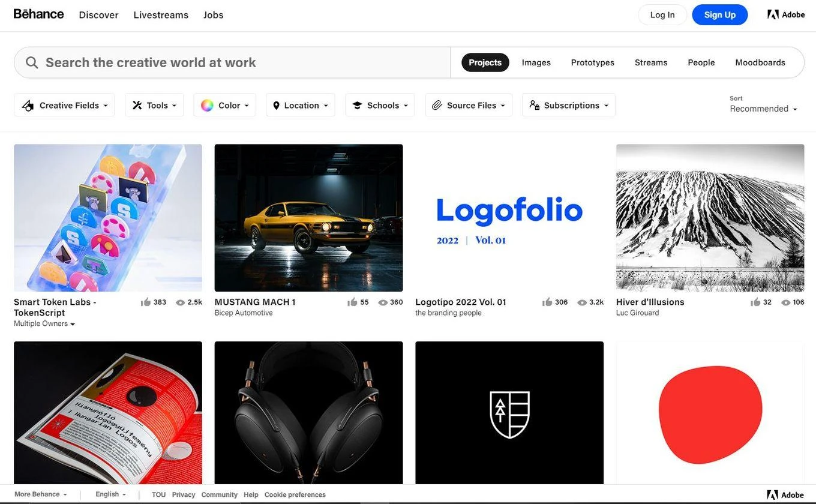This screenshot has height=504, width=816.
Task: Open Cookie preferences in footer
Action: point(295,495)
